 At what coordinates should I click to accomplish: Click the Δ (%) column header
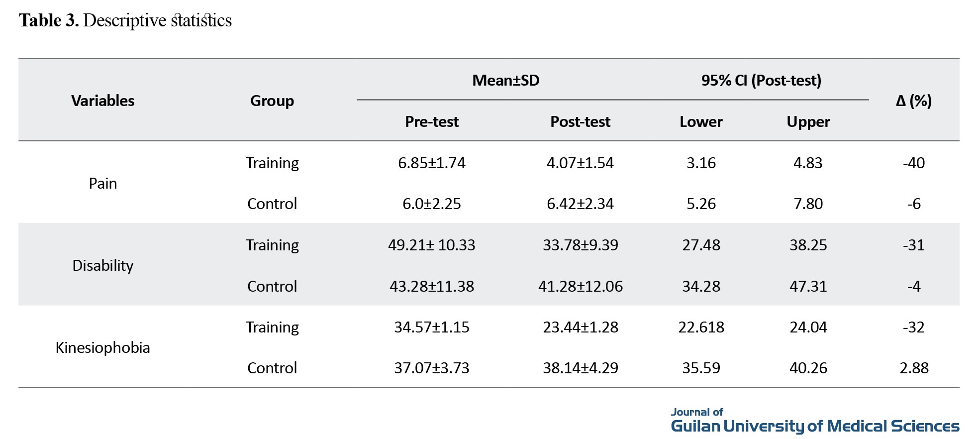[913, 101]
